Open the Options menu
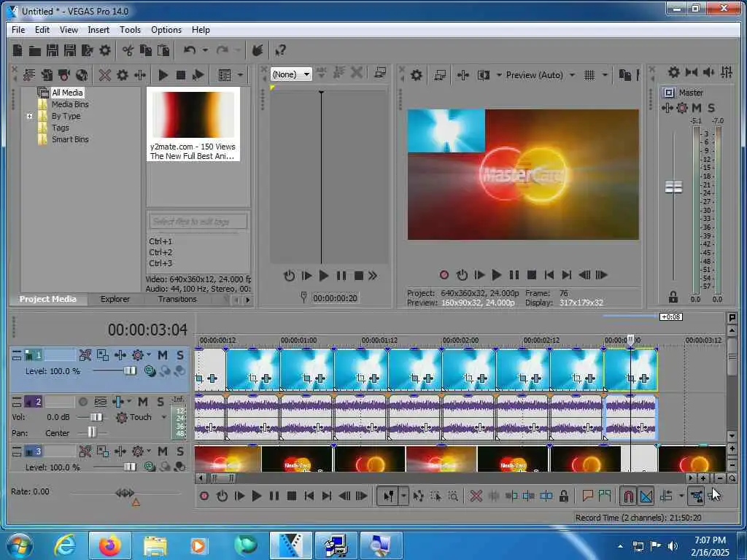This screenshot has width=747, height=560. pyautogui.click(x=166, y=29)
